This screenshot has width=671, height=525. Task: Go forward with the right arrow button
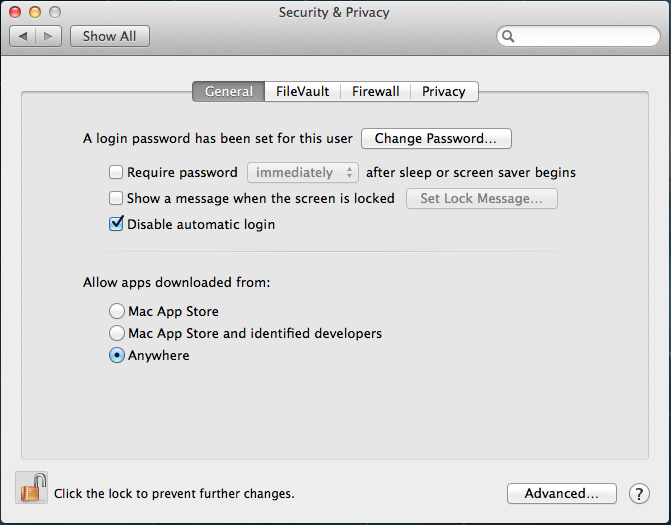[49, 36]
